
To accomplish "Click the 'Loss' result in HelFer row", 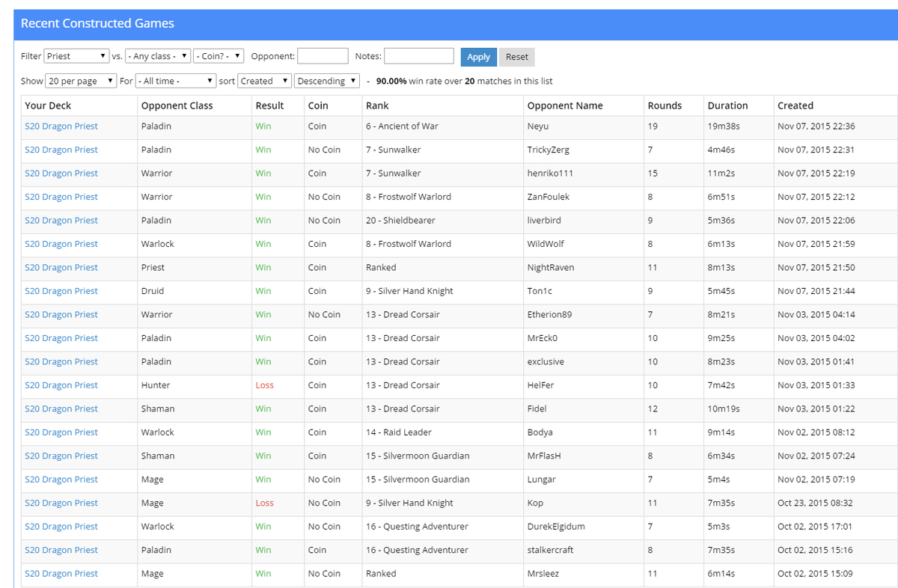I will [265, 385].
